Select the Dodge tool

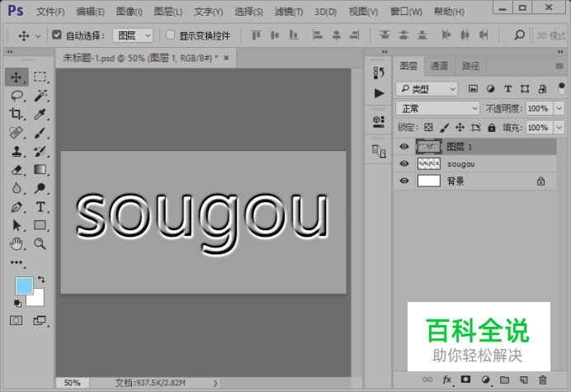(40, 188)
